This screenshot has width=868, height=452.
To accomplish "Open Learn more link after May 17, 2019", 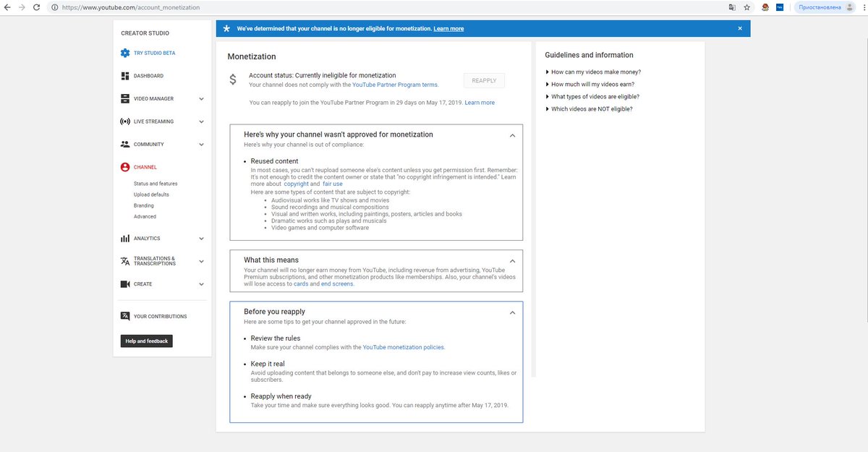I will [x=480, y=103].
